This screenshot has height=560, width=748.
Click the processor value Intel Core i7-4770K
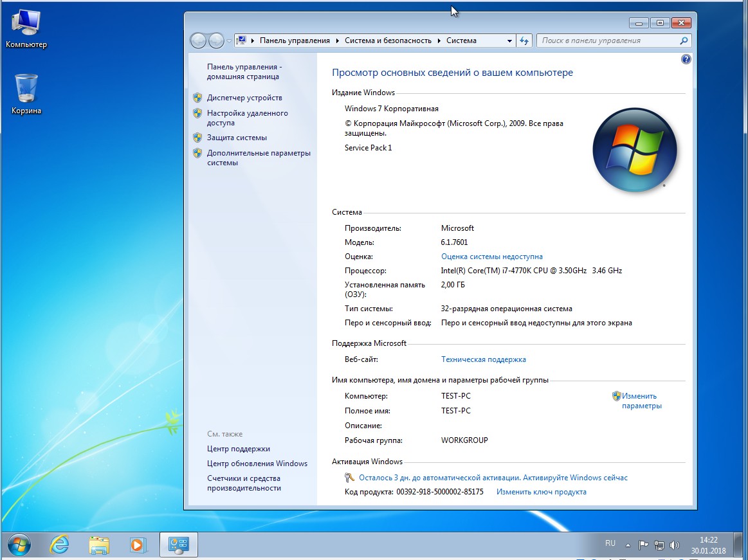[x=531, y=271]
